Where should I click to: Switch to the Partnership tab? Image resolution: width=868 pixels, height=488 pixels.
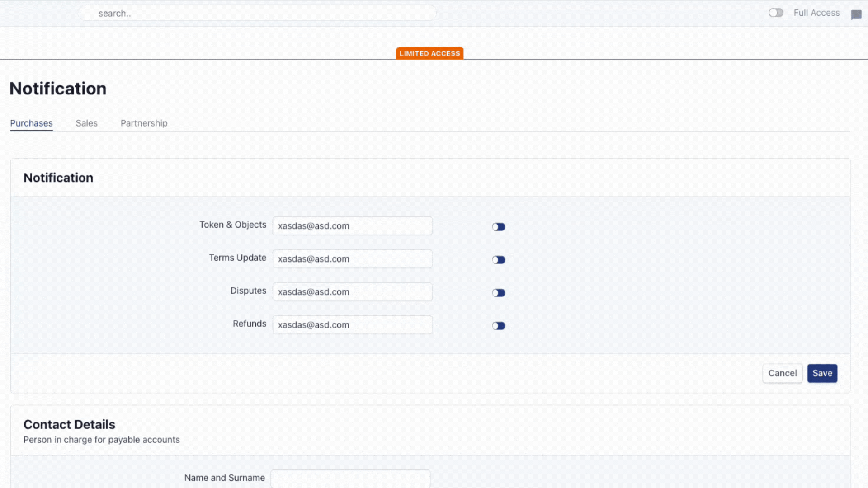(144, 123)
